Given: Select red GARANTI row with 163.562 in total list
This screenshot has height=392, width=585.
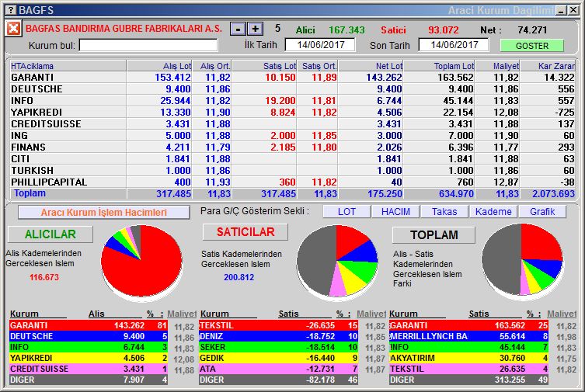Looking at the screenshot, I should (x=468, y=325).
